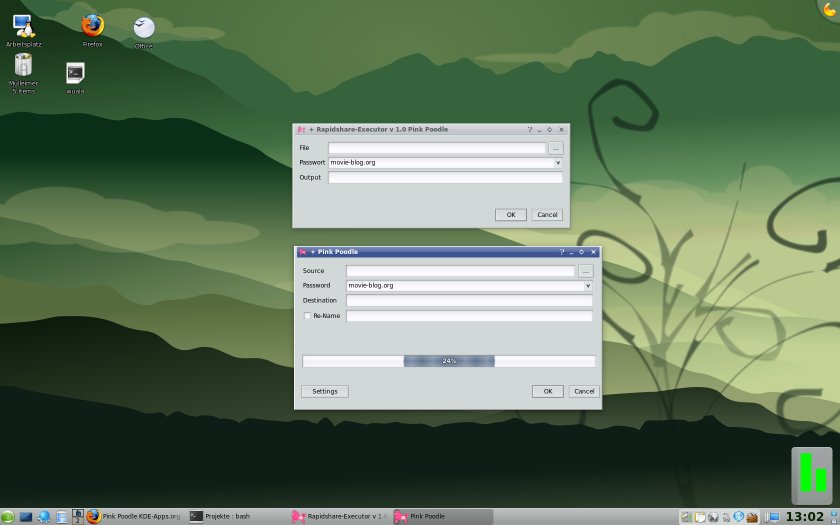840x525 pixels.
Task: Click the gray globe tray icon
Action: pos(713,517)
